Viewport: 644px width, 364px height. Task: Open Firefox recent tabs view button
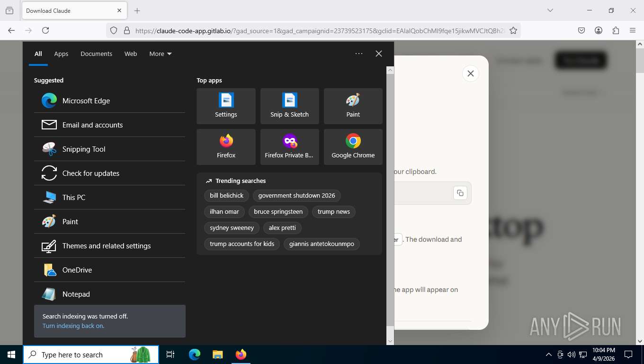click(9, 10)
